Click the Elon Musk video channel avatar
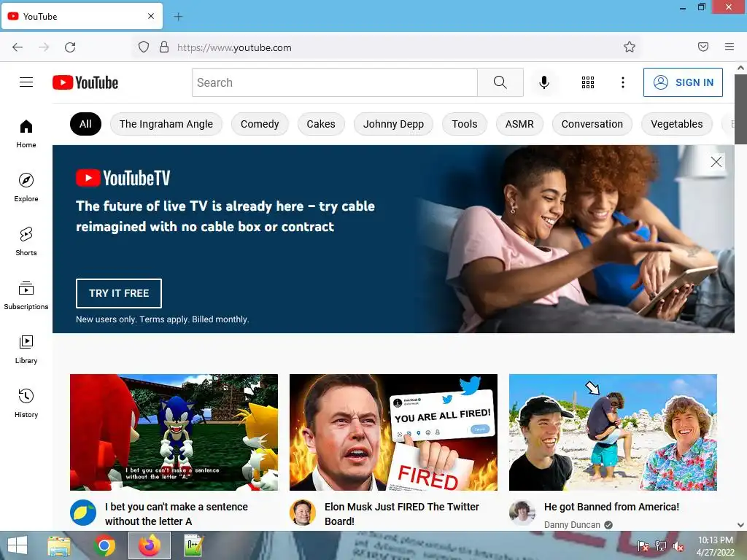The image size is (747, 560). (303, 513)
